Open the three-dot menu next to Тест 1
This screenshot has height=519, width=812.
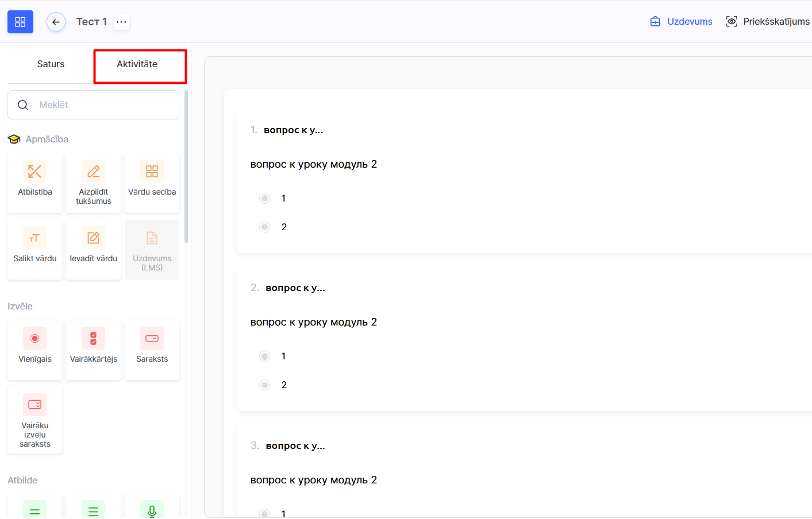(121, 22)
